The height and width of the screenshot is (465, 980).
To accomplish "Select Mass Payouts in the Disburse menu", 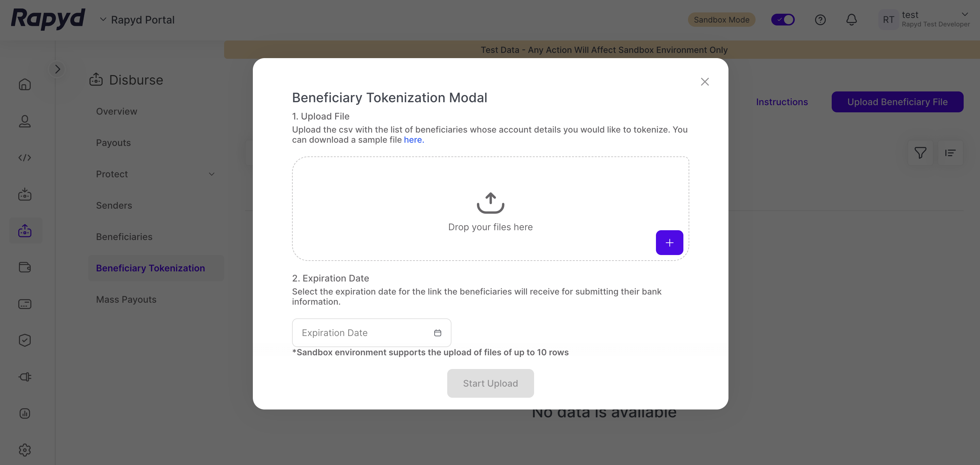I will (126, 300).
